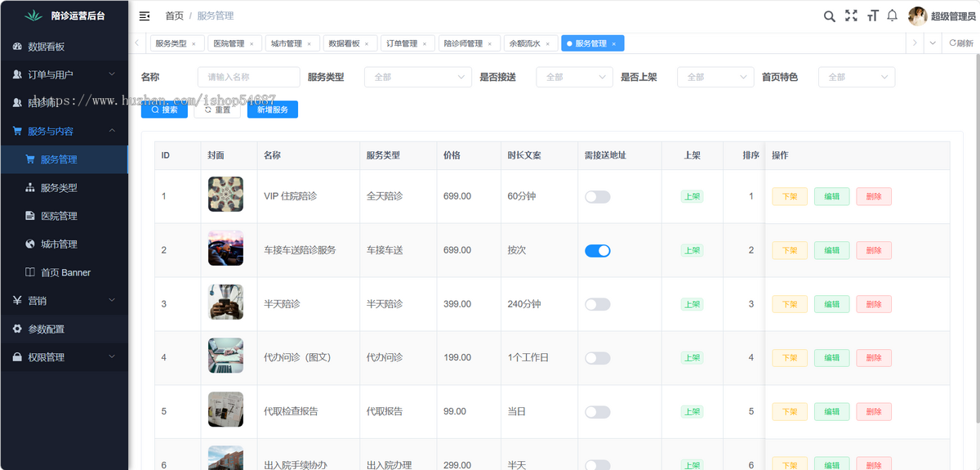Expand 订单与用户 sidebar menu
Screen dimensions: 980x470
pos(64,74)
